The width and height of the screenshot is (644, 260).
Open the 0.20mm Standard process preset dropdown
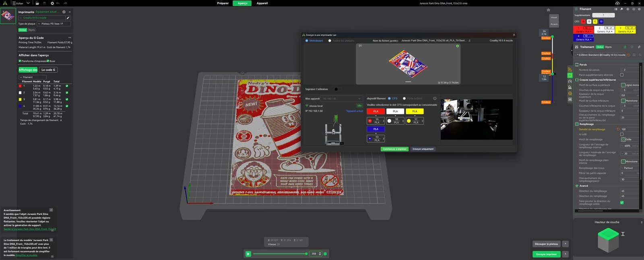pyautogui.click(x=601, y=55)
